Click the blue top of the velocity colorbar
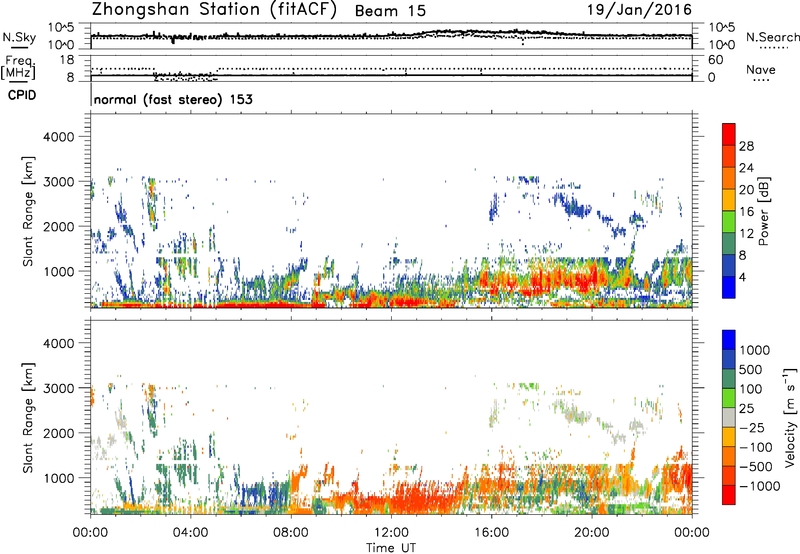Viewport: 800px width, 554px height. coord(729,340)
